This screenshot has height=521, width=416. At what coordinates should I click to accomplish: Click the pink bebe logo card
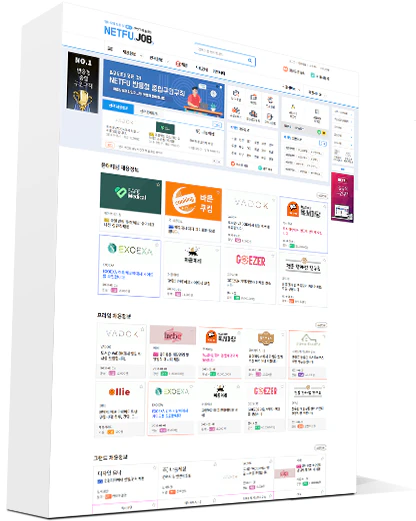coord(173,335)
